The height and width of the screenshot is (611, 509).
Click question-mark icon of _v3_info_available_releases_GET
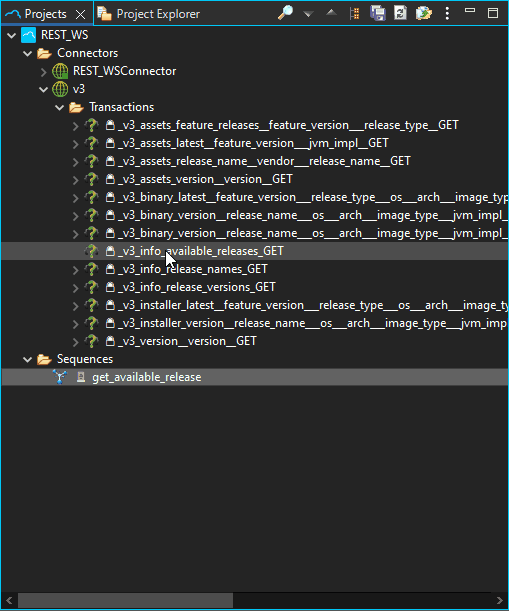[x=92, y=251]
